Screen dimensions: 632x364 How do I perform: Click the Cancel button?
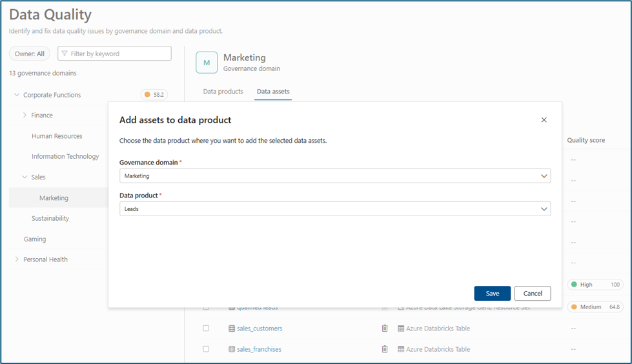click(533, 294)
